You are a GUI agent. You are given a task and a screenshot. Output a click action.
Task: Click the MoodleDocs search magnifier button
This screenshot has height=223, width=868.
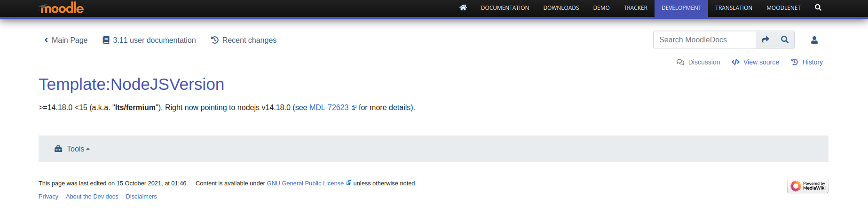(785, 40)
